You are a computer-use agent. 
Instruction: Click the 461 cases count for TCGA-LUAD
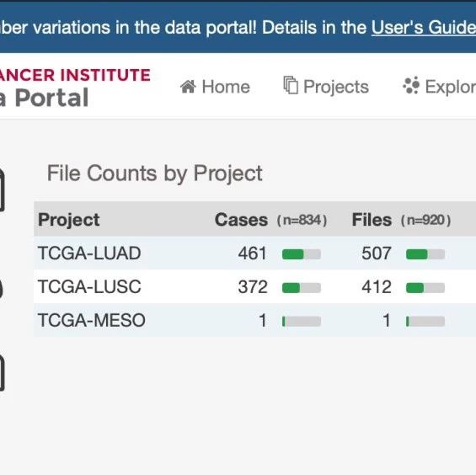[252, 254]
